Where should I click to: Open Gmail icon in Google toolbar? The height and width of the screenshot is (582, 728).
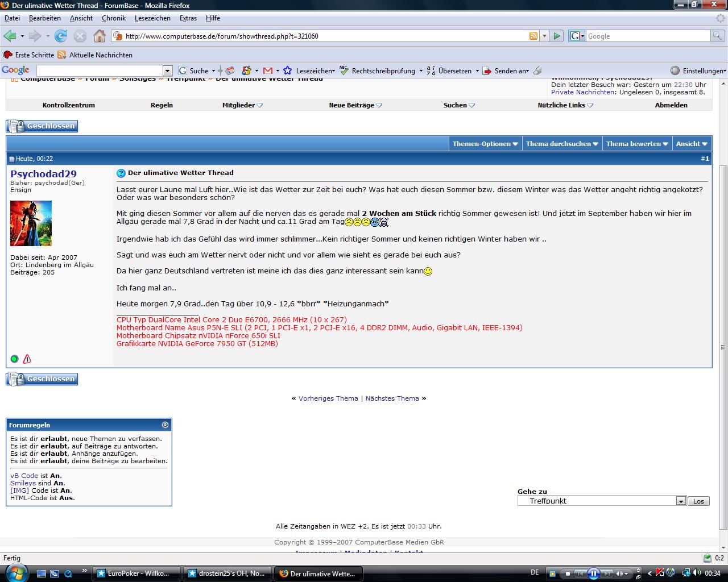pos(268,70)
